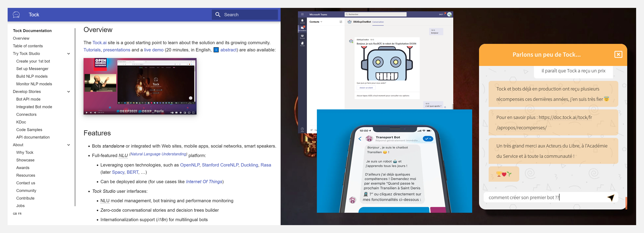Toggle autoplay switch on the OSXP video
Viewport: 644px width, 233px height.
click(172, 113)
